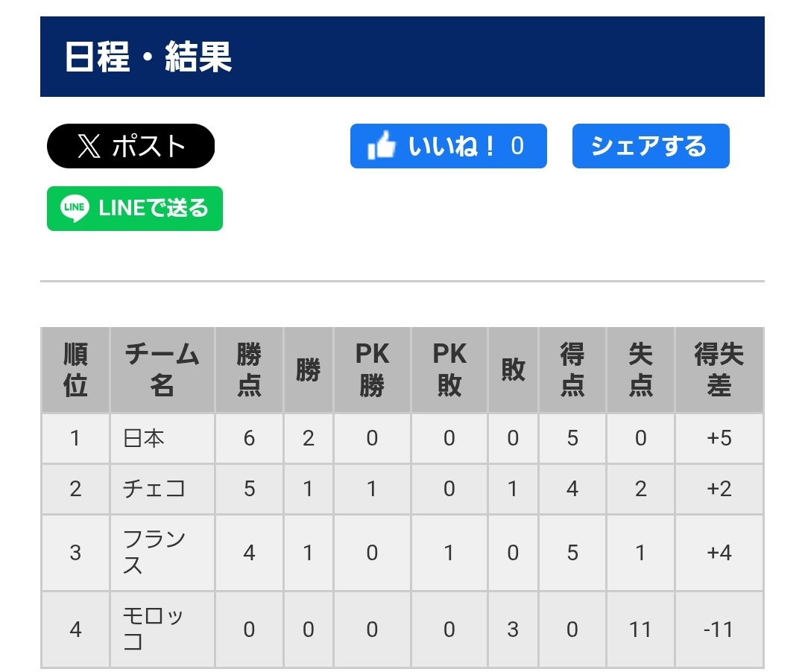805x672 pixels.
Task: Select the チーム名 column header
Action: (162, 370)
